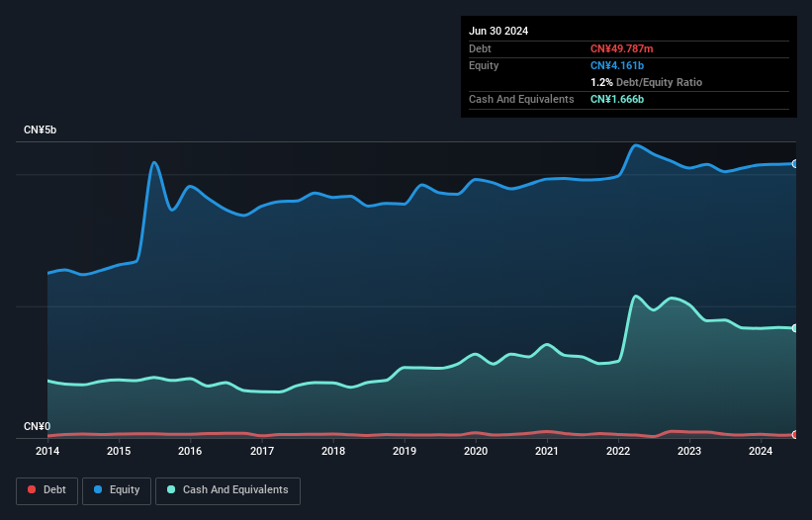Image resolution: width=812 pixels, height=520 pixels.
Task: Click the 2014 x-axis label
Action: coord(47,451)
